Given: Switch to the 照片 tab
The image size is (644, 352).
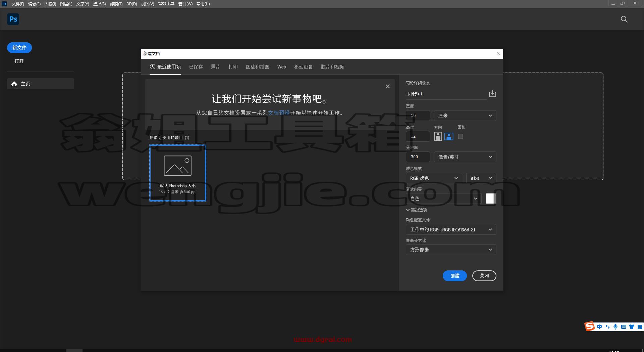Looking at the screenshot, I should pyautogui.click(x=215, y=67).
